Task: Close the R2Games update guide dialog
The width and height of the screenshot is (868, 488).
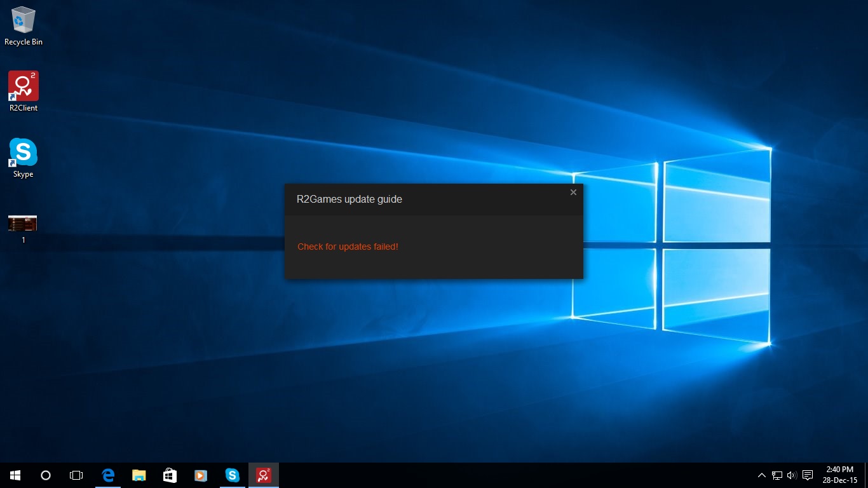Action: click(x=573, y=193)
